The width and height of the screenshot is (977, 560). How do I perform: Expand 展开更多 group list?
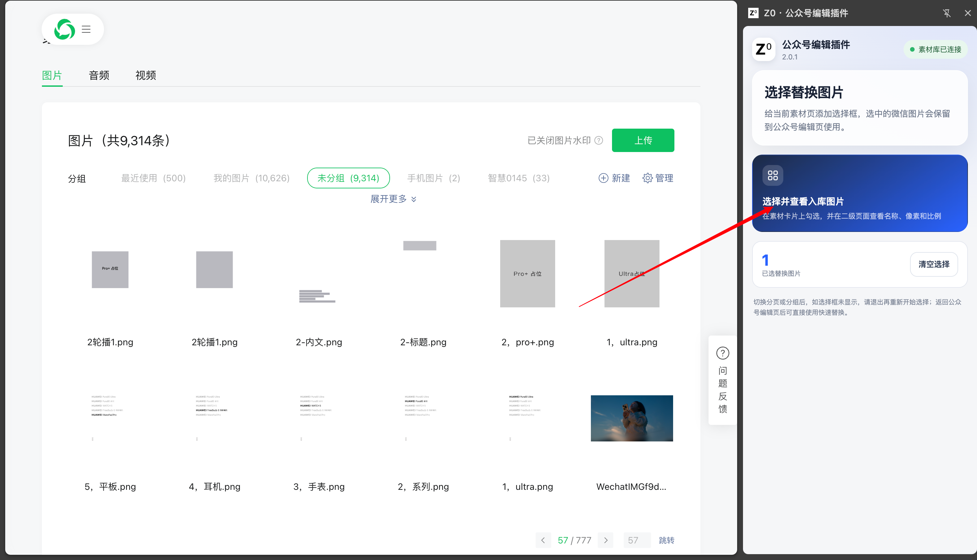click(x=393, y=199)
